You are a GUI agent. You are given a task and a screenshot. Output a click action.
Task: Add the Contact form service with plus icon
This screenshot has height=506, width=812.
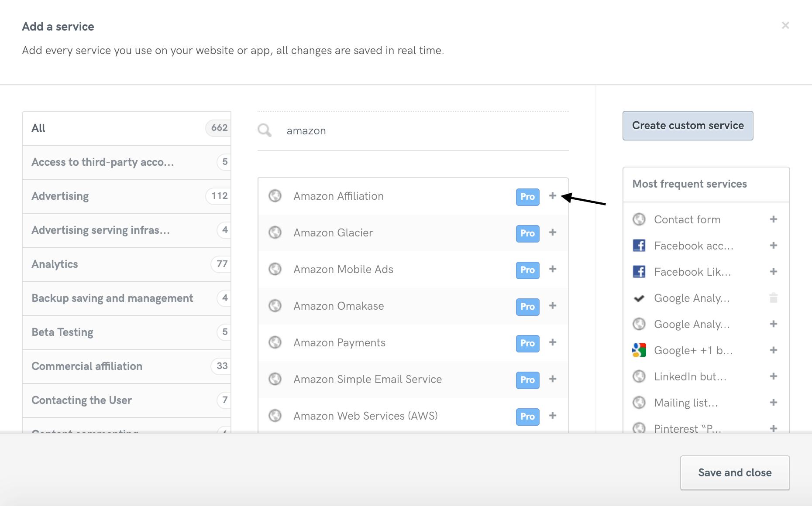pos(773,219)
